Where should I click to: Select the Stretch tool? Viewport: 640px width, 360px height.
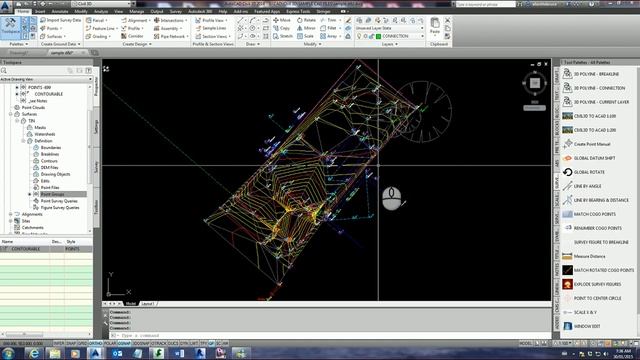[x=283, y=36]
